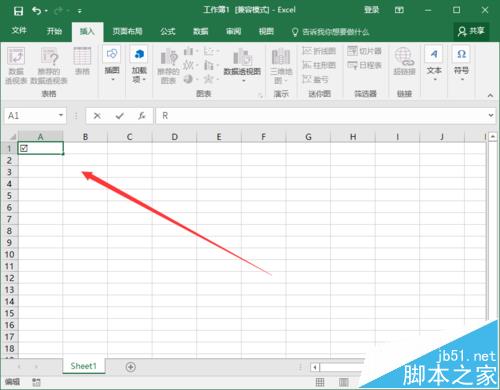Click the formula bar containing R
This screenshot has height=390, width=500.
click(321, 116)
